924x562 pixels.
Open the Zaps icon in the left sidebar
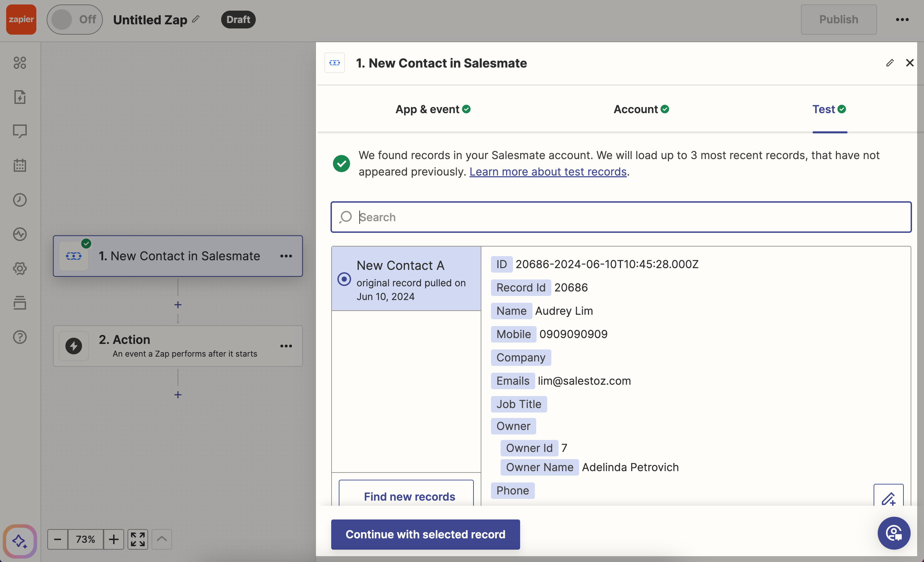(x=20, y=97)
